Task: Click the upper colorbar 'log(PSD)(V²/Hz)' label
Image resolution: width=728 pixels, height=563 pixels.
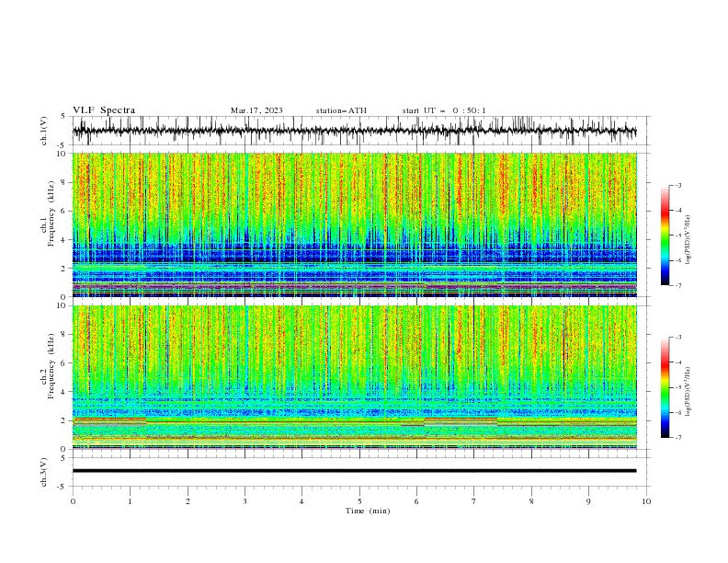Action: coord(688,240)
